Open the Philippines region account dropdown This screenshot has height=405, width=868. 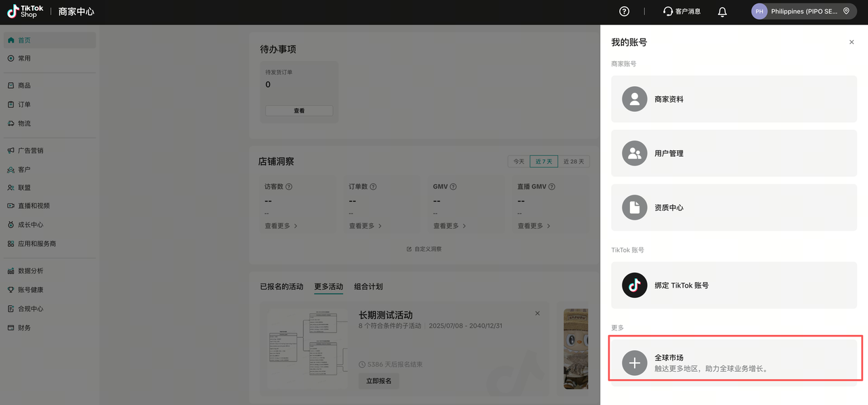tap(804, 12)
